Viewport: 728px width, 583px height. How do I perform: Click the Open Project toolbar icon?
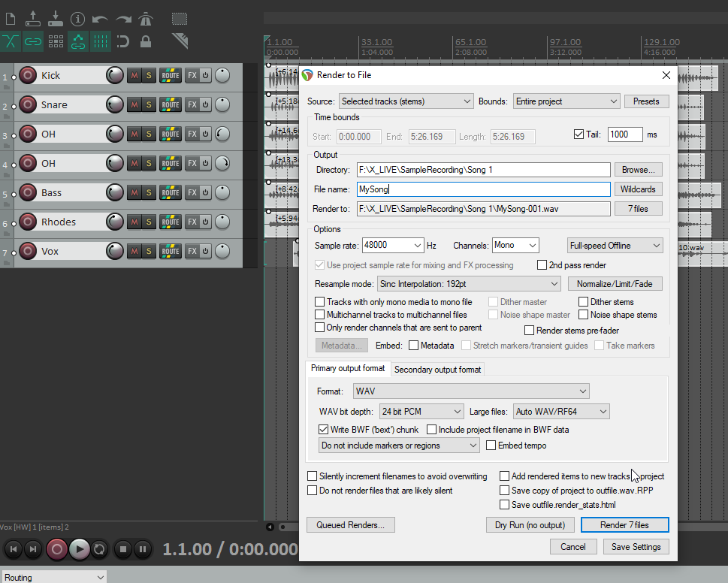pyautogui.click(x=32, y=19)
